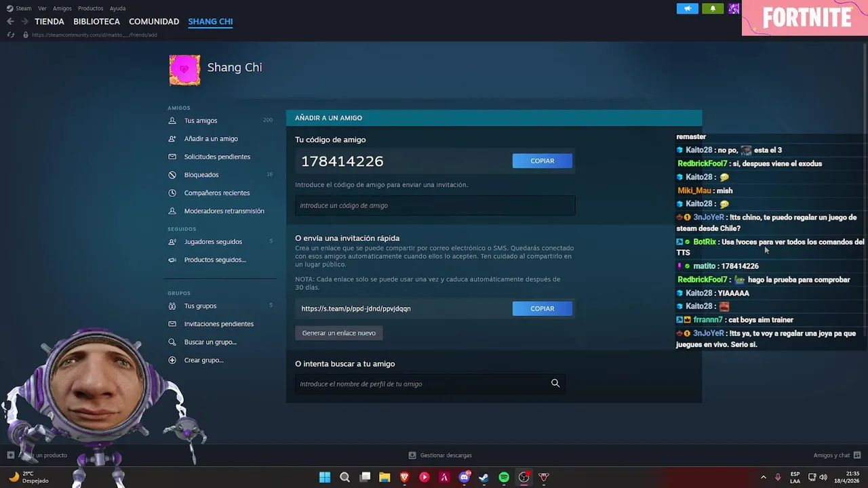Open Windows taskbar search

344,477
